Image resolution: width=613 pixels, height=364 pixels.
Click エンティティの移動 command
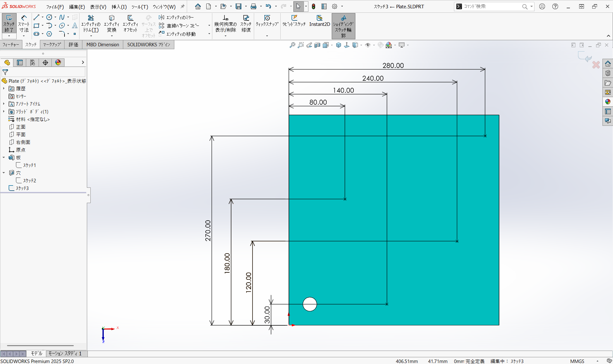pyautogui.click(x=177, y=34)
